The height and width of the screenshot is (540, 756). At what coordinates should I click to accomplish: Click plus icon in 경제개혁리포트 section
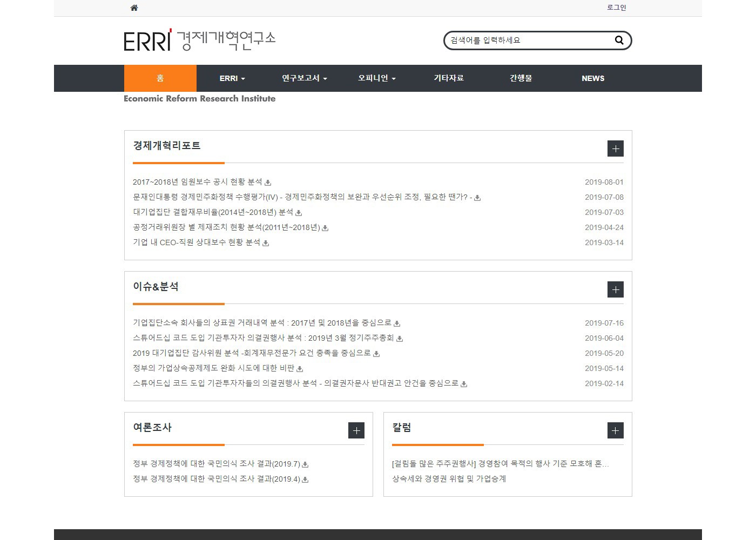615,148
